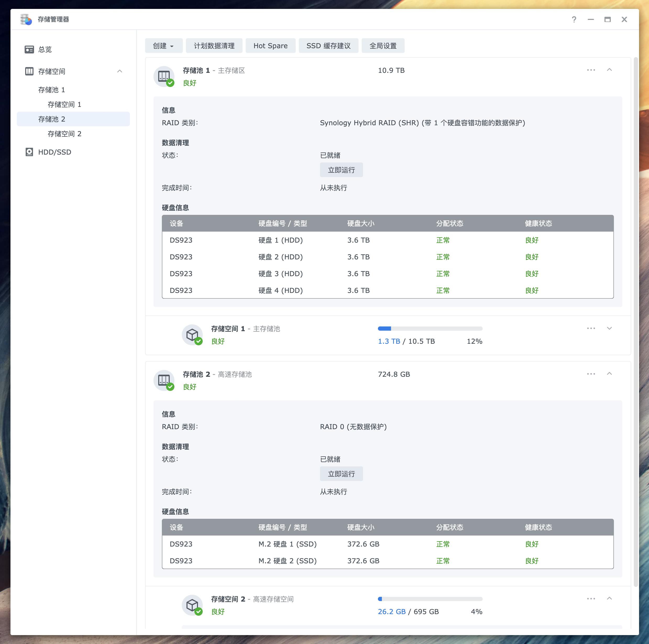This screenshot has width=649, height=644.
Task: Select the HDD/SSD section in the sidebar
Action: (54, 152)
